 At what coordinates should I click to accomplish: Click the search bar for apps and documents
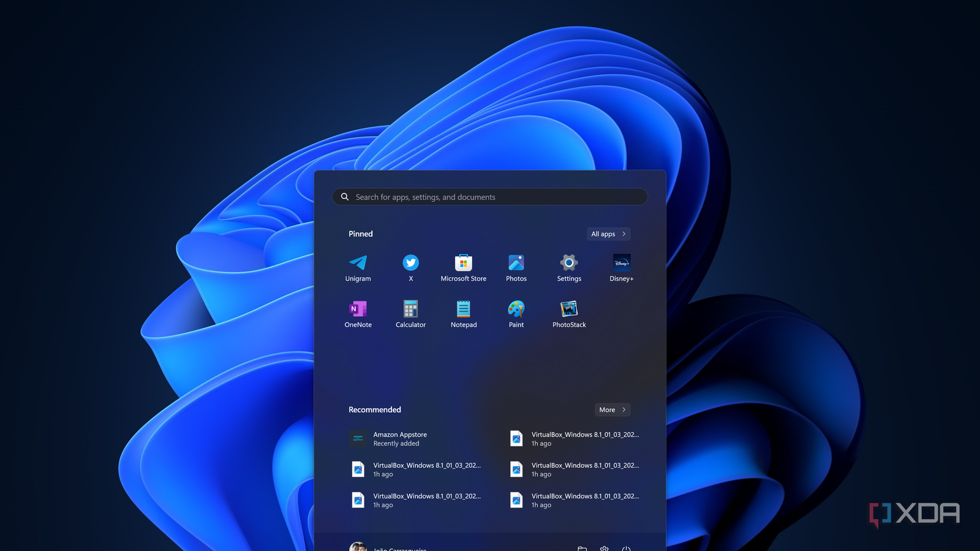click(x=489, y=197)
